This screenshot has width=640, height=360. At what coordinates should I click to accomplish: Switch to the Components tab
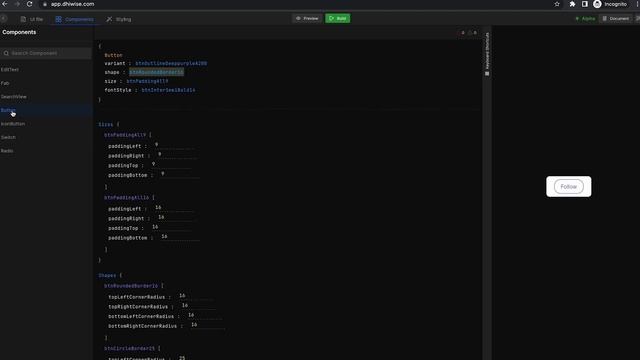(x=75, y=19)
